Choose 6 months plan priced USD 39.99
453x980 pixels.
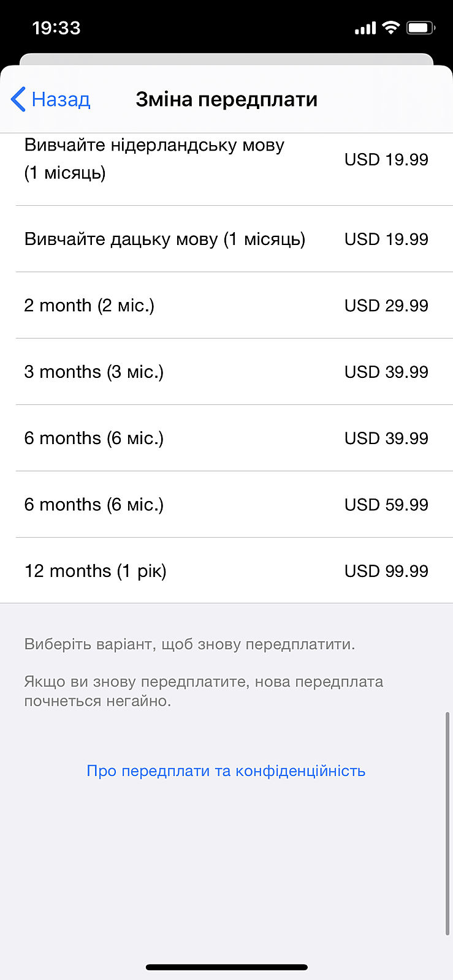226,438
